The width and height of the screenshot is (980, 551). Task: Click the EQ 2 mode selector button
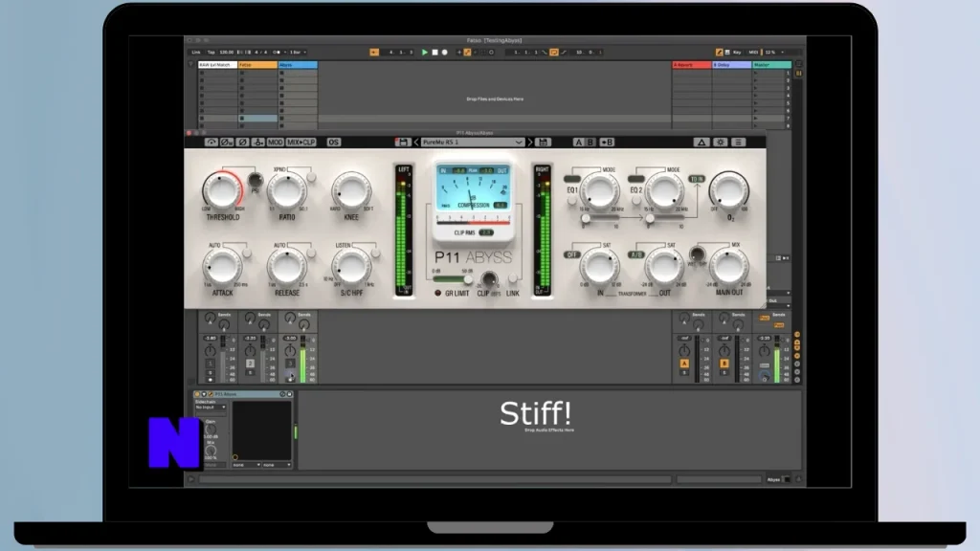click(636, 179)
